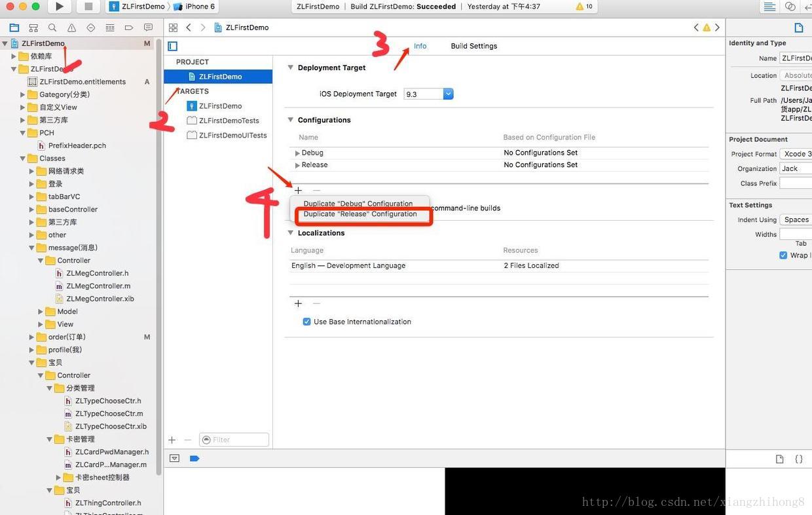Go forward with the editor forward arrow
Screen dimensions: 812x515
(202, 28)
